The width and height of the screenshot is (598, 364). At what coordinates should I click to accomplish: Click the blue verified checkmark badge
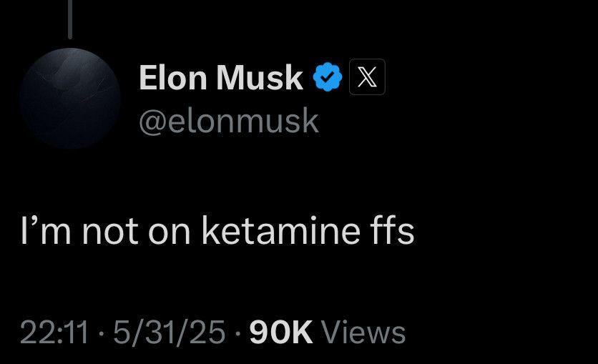(x=327, y=77)
